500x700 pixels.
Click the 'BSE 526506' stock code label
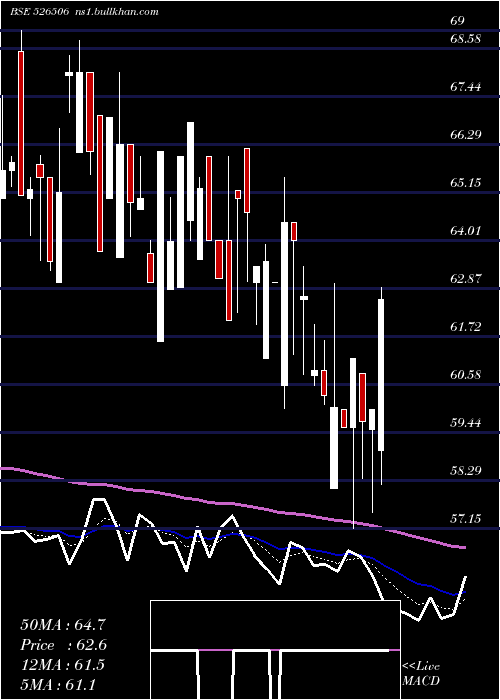[39, 12]
